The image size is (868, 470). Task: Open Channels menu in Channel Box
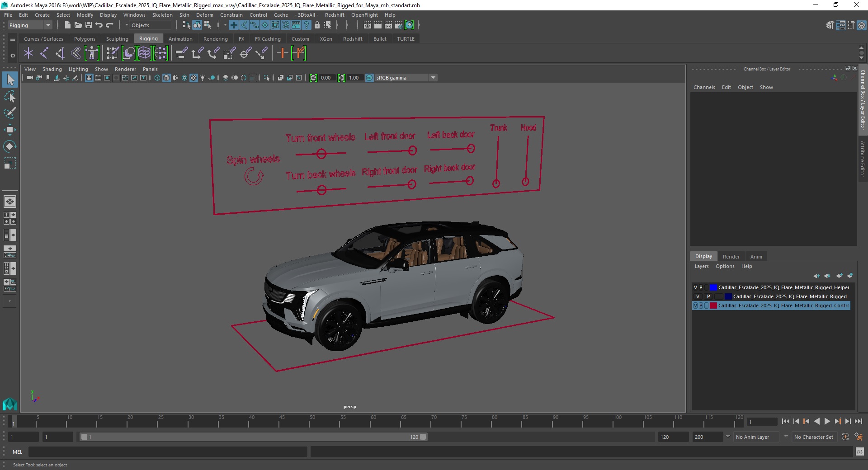coord(704,87)
